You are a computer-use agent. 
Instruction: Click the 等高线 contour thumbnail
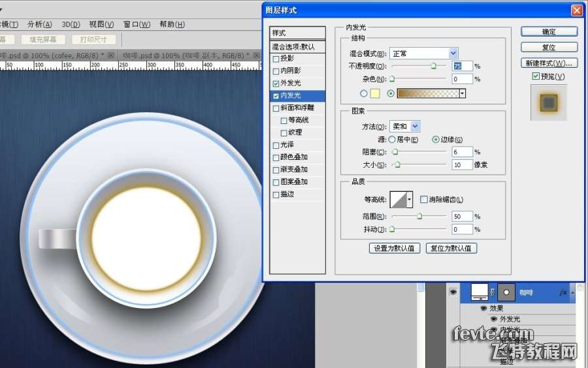pos(399,200)
